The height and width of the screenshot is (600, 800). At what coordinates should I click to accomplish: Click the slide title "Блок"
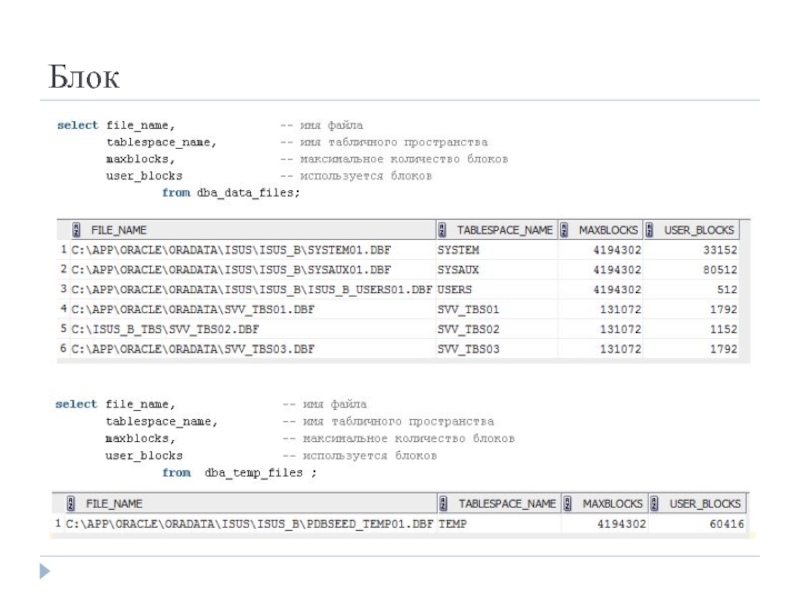(84, 77)
